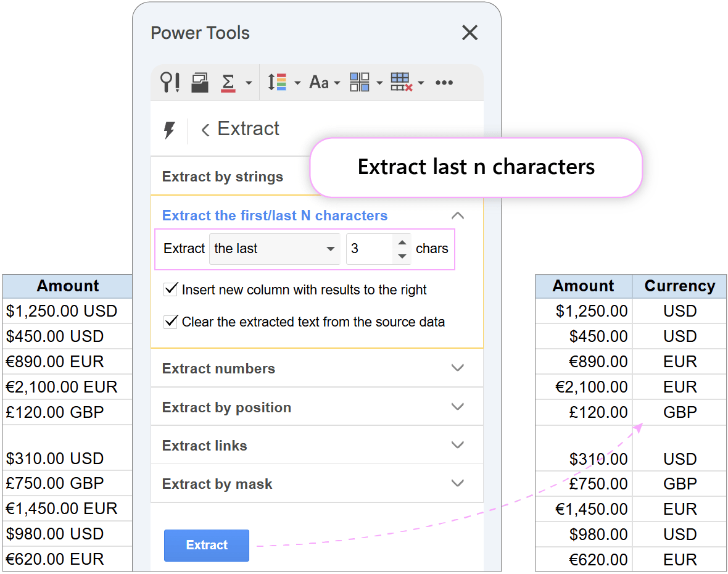Select EUR currency cell beside €2,100.00
Image resolution: width=728 pixels, height=574 pixels.
679,386
